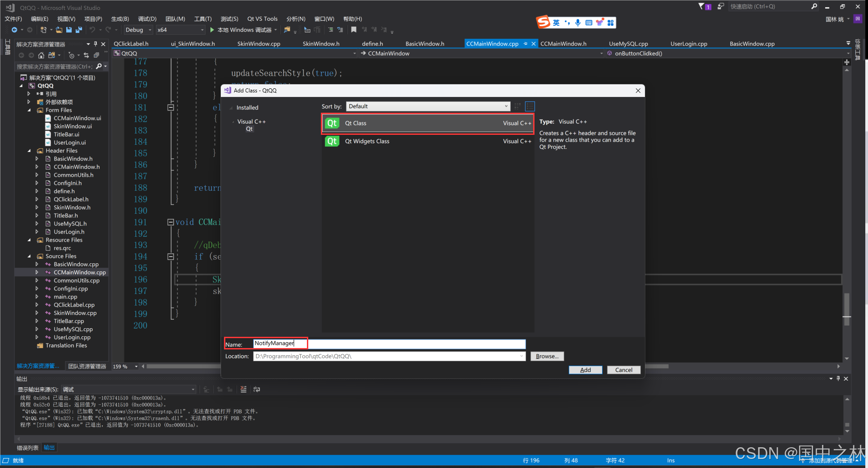Viewport: 868px width, 468px height.
Task: Click Solution Explorer collapse all icon
Action: click(96, 55)
